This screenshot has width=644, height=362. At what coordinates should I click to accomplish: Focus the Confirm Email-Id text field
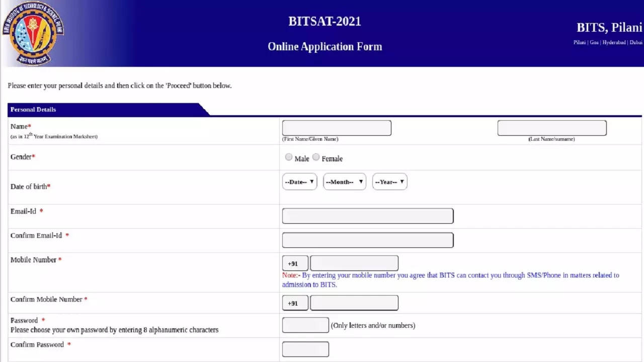coord(367,240)
